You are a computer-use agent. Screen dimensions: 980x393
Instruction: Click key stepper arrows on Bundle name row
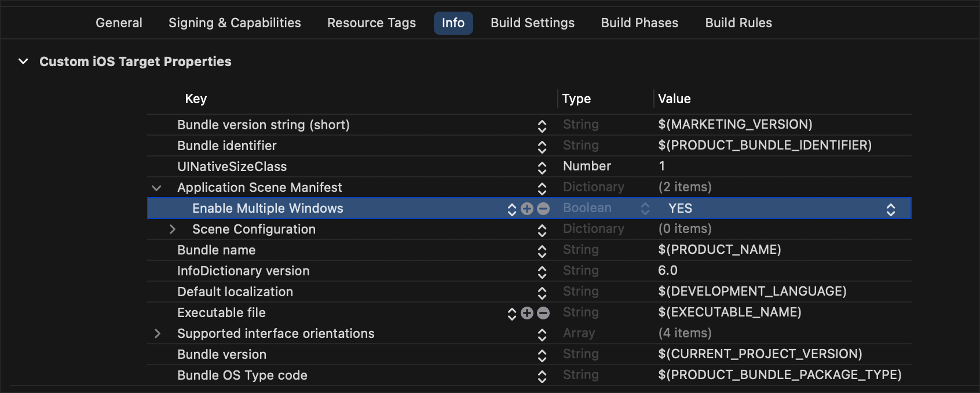pyautogui.click(x=542, y=251)
